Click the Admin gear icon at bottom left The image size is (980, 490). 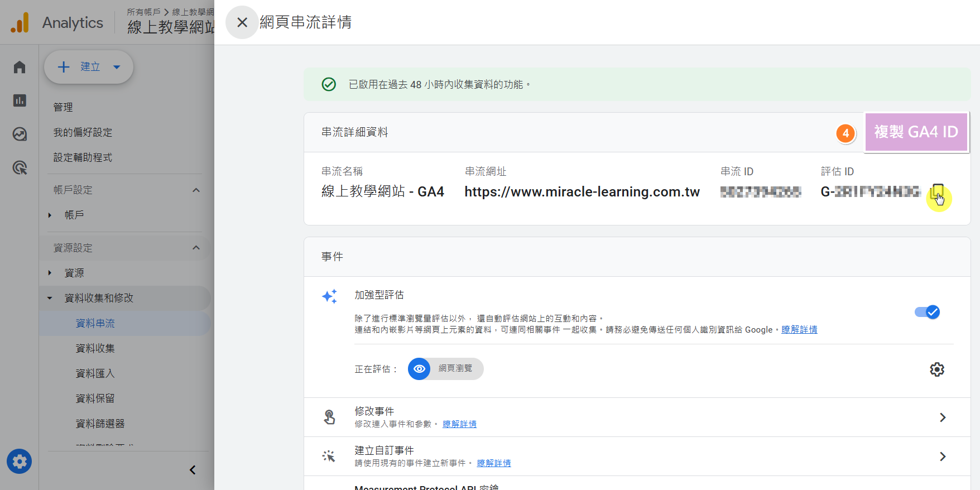pyautogui.click(x=20, y=462)
